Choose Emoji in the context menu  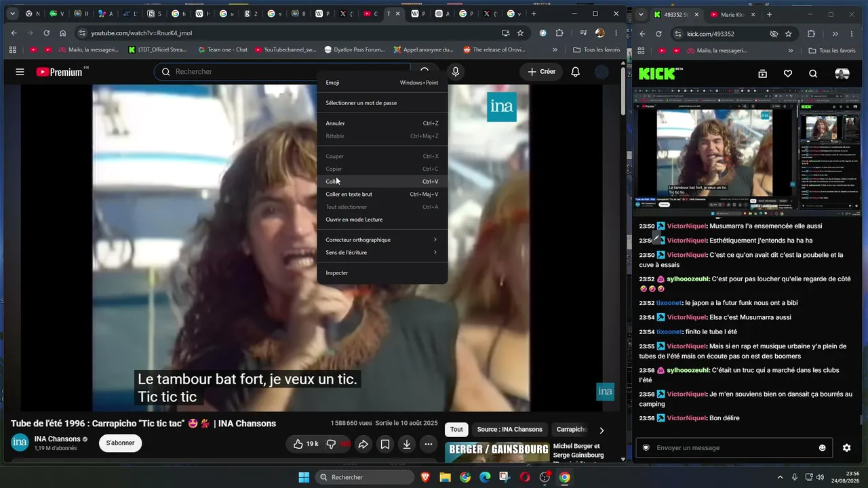pyautogui.click(x=382, y=83)
